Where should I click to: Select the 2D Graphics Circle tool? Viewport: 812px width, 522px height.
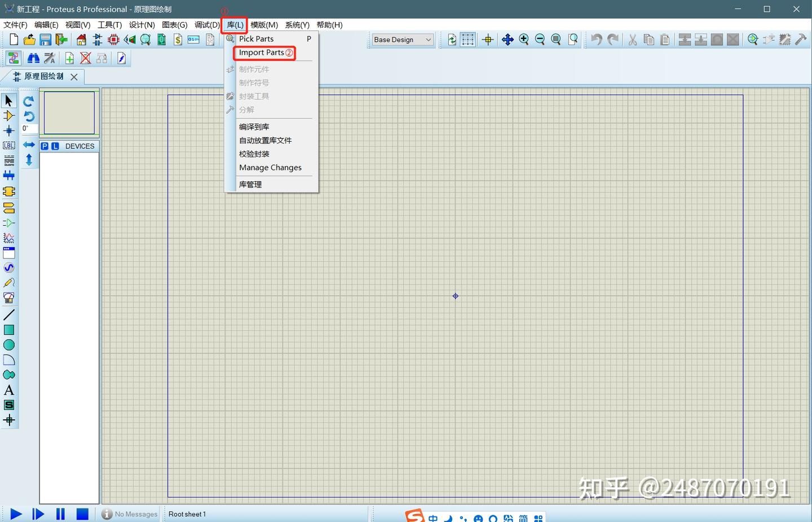point(9,345)
